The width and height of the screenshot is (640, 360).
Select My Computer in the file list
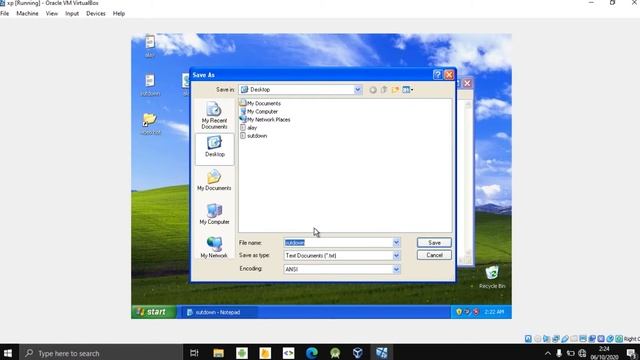pyautogui.click(x=259, y=111)
